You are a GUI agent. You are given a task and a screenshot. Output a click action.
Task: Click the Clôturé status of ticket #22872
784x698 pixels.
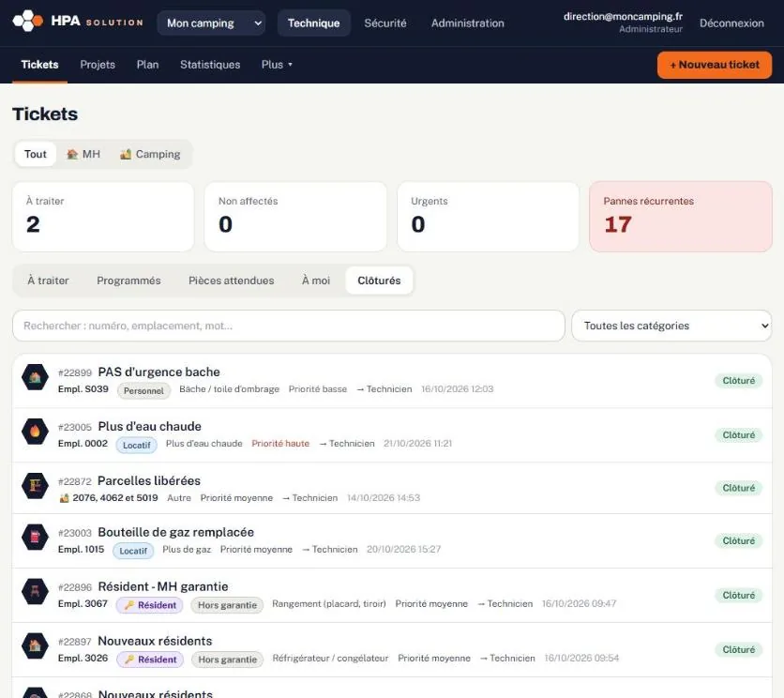tap(738, 488)
